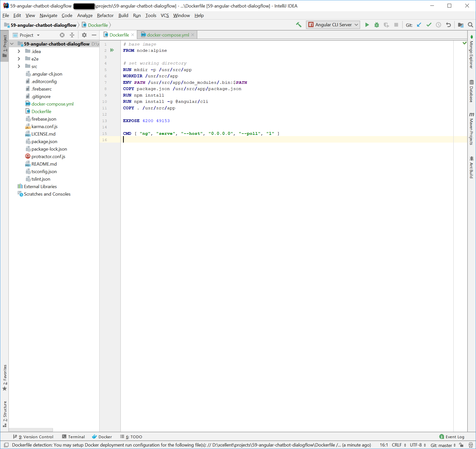The height and width of the screenshot is (449, 476).
Task: Open the VCS menu
Action: 165,16
